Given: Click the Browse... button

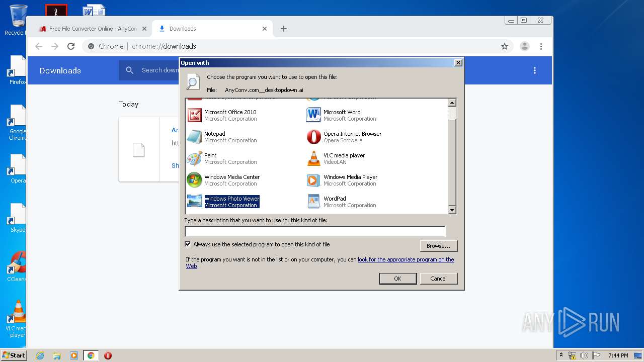Looking at the screenshot, I should point(438,246).
